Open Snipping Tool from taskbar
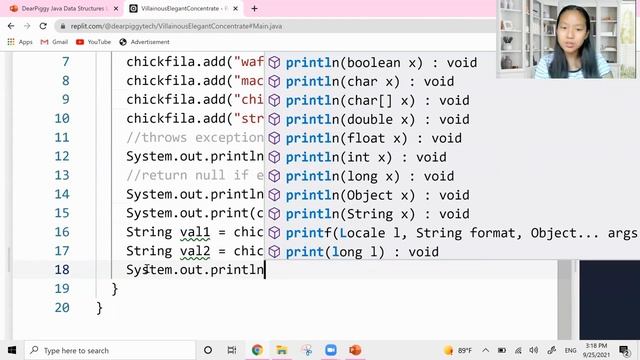 point(307,350)
